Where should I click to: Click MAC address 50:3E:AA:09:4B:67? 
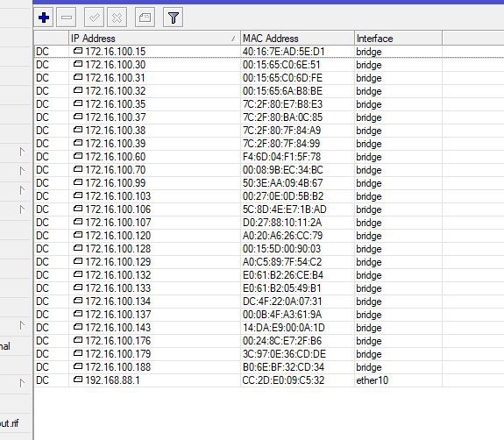click(x=282, y=183)
